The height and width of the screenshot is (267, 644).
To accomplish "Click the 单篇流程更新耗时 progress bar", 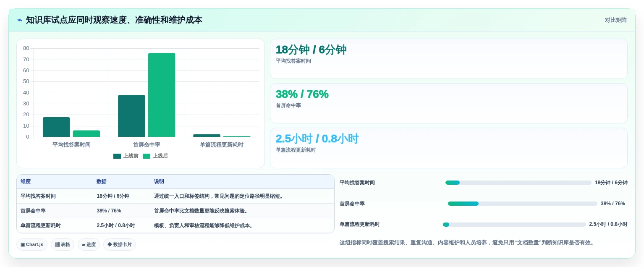I will click(514, 225).
